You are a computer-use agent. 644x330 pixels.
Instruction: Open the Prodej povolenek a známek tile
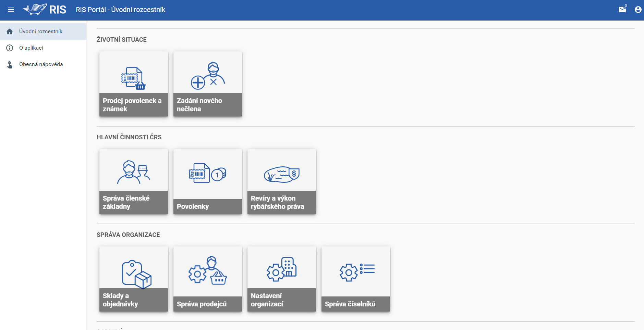(133, 84)
